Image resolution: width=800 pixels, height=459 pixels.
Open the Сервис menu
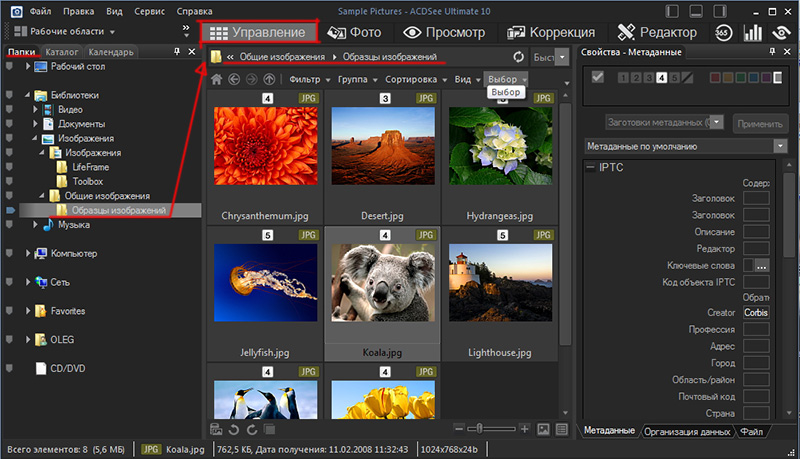tap(149, 11)
